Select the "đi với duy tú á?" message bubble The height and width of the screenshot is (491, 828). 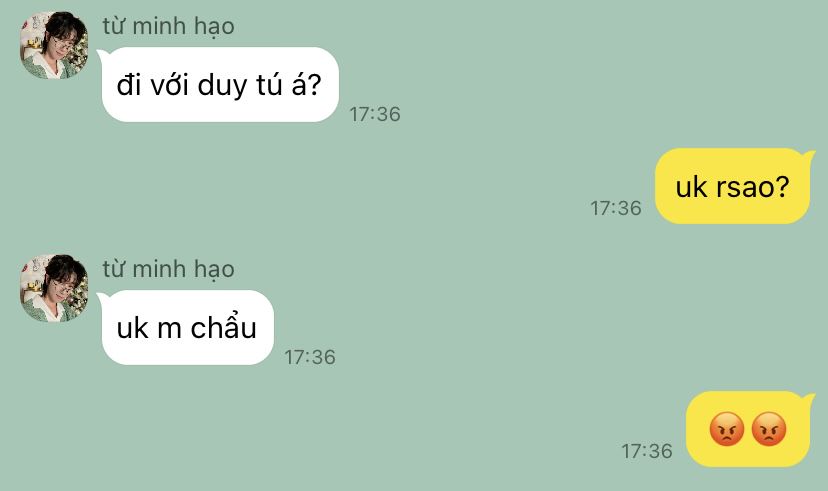[x=219, y=84]
